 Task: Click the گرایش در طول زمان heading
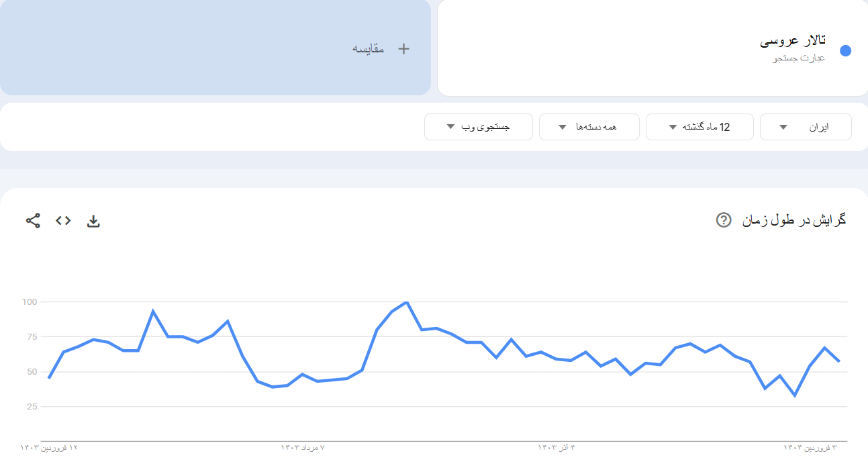[793, 220]
